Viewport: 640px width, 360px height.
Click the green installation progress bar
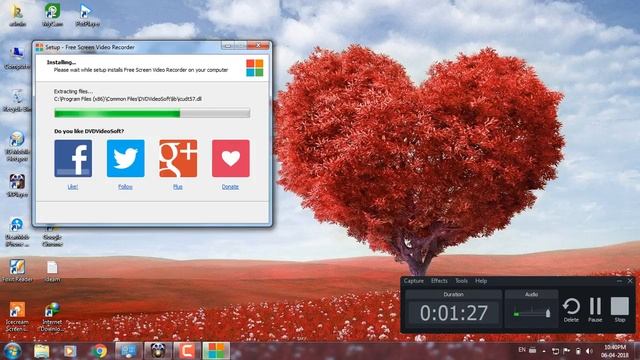click(152, 113)
